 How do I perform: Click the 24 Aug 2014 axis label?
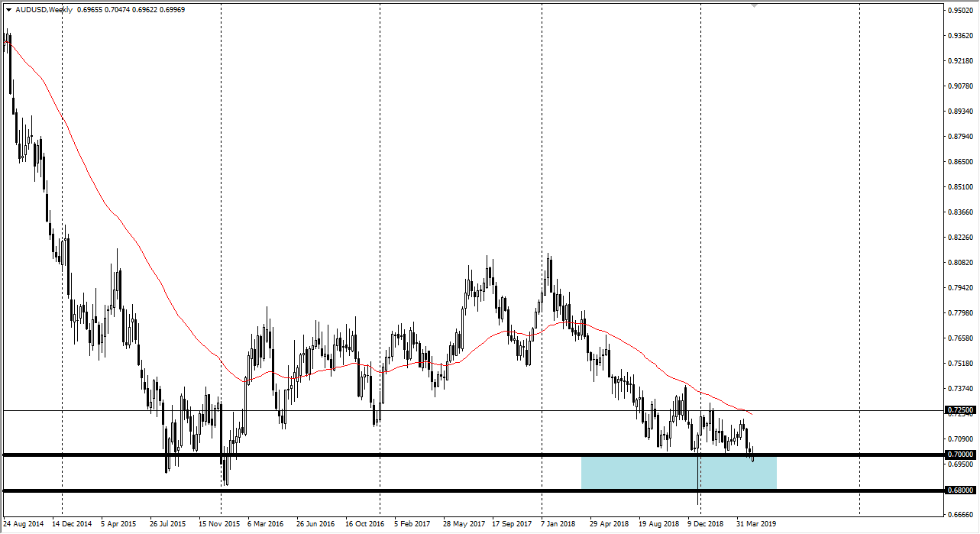click(x=23, y=524)
